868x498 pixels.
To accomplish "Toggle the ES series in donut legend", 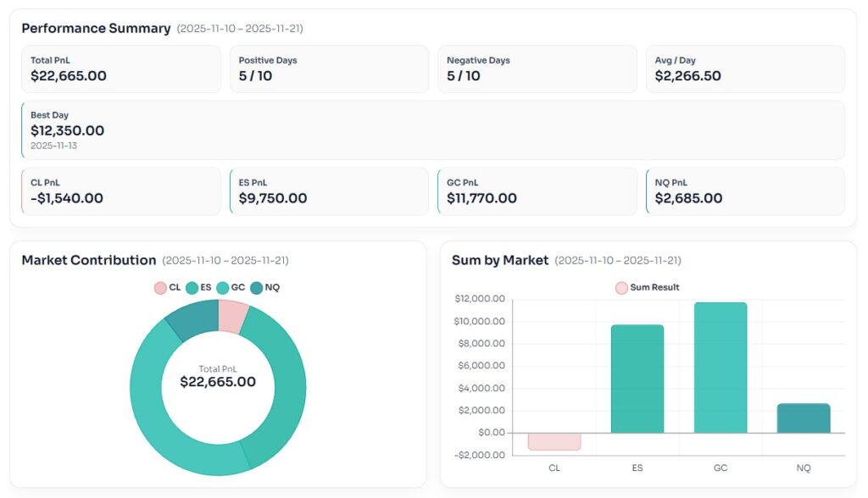I will (198, 288).
